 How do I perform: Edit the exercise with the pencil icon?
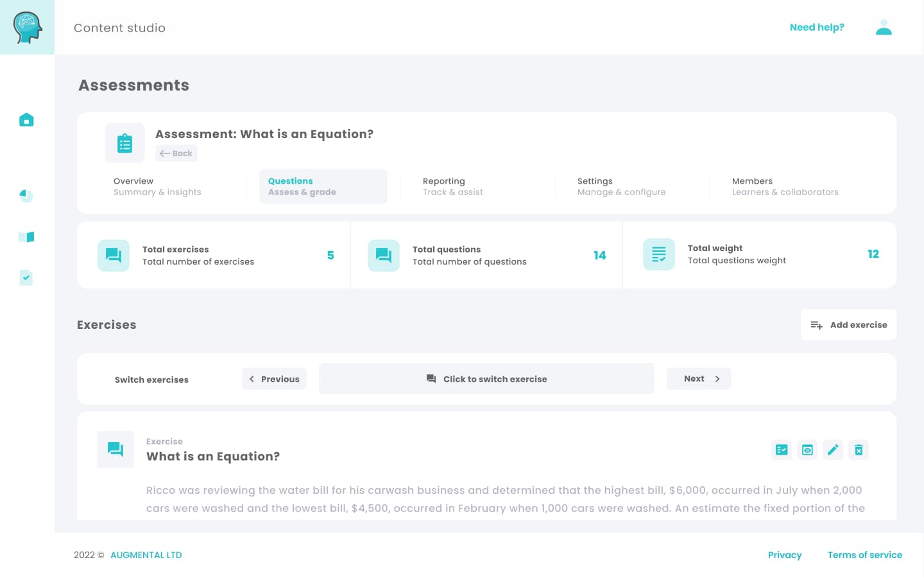833,450
